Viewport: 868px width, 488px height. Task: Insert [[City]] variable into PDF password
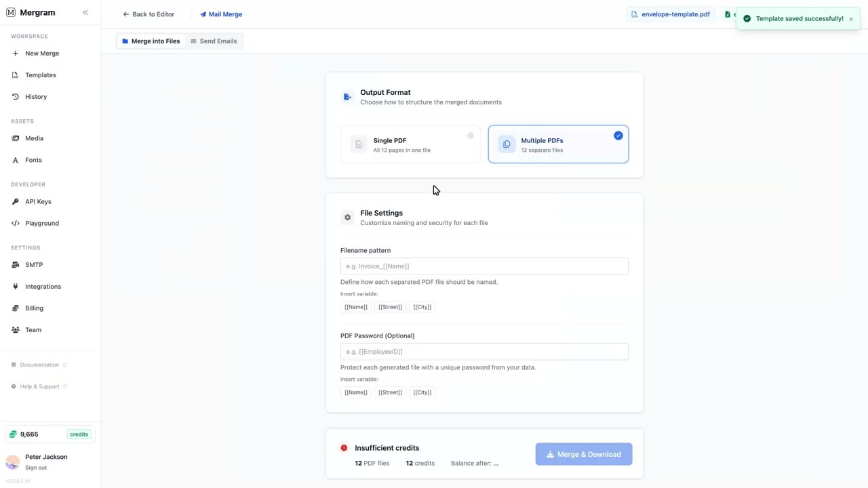tap(422, 392)
